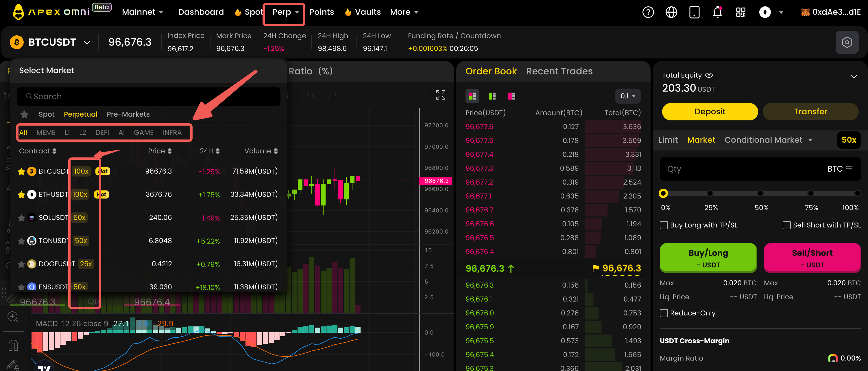Click the magnet mode tool
This screenshot has width=868, height=371.
click(13, 345)
